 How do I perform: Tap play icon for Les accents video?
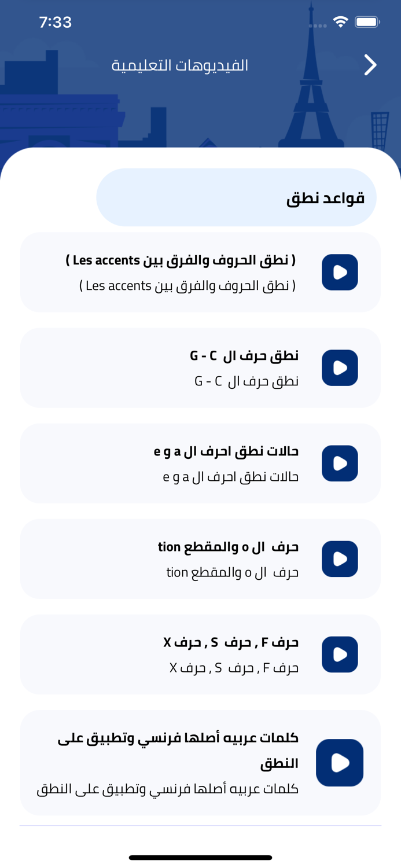(340, 272)
